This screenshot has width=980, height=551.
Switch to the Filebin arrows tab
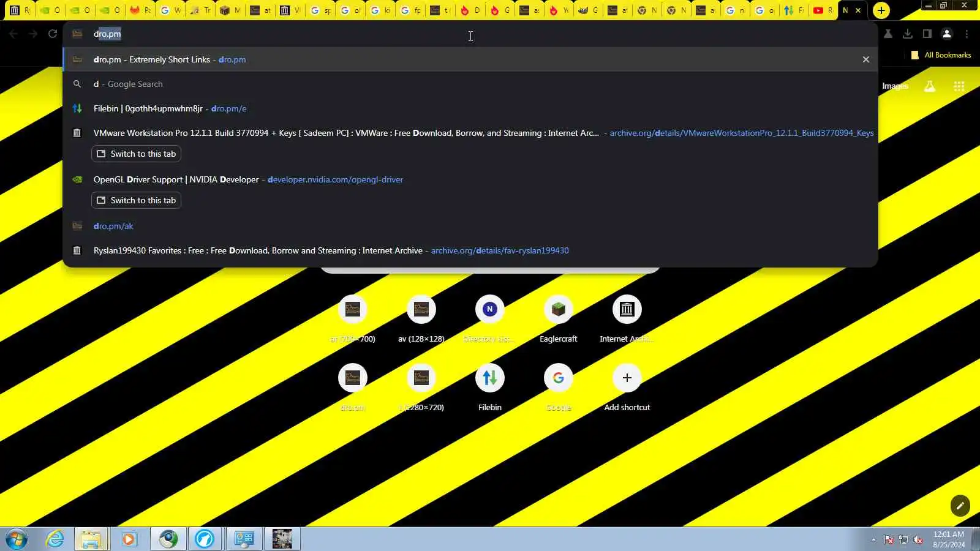793,10
